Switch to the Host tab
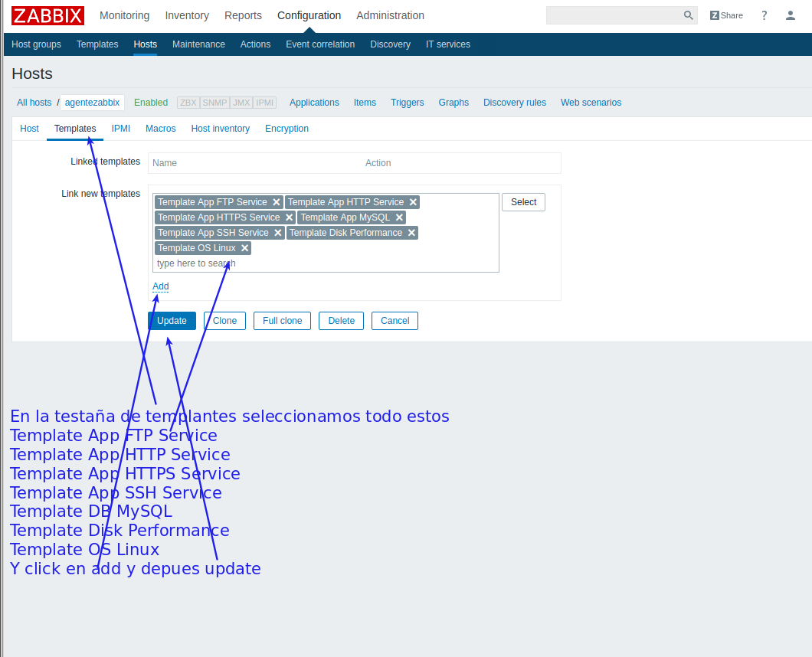 30,129
